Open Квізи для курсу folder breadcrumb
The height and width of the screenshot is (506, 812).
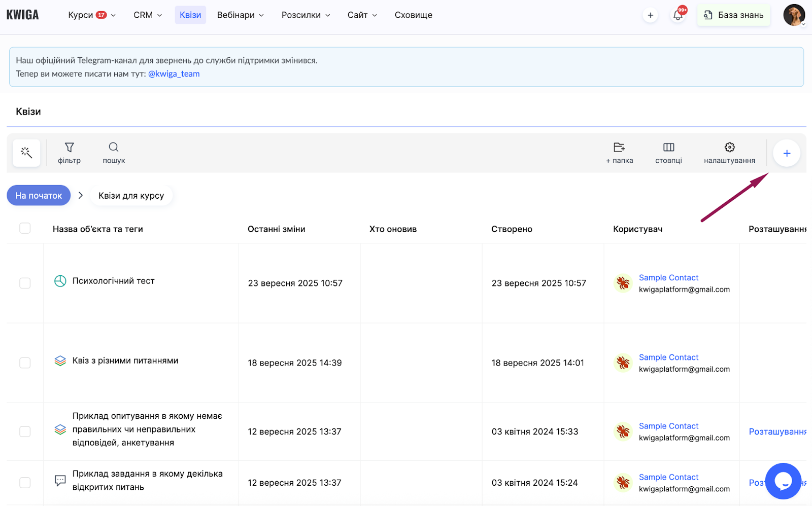point(131,195)
